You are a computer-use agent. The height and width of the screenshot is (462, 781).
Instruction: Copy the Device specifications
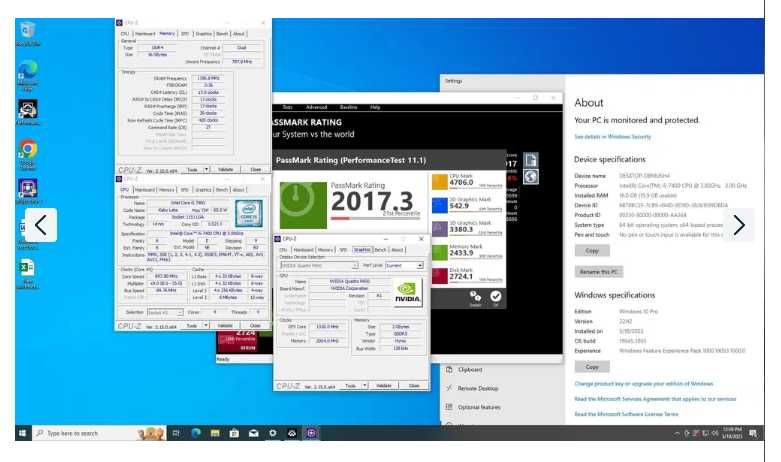(592, 250)
